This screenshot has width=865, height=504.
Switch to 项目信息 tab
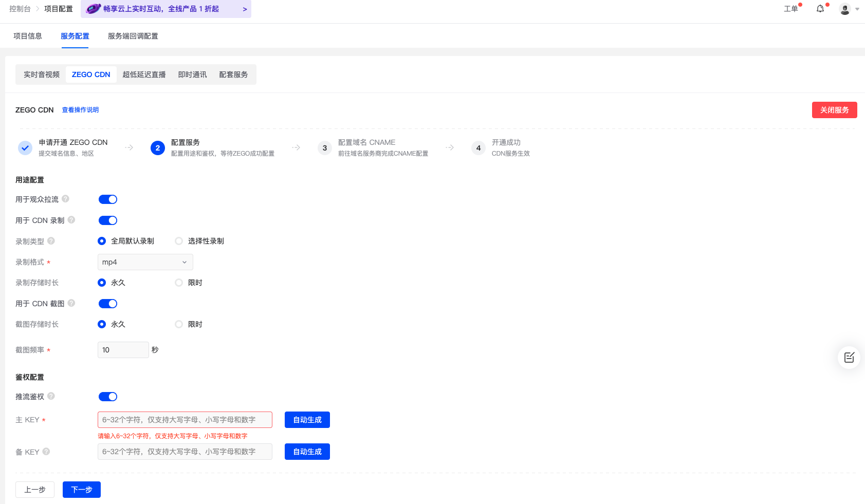28,36
